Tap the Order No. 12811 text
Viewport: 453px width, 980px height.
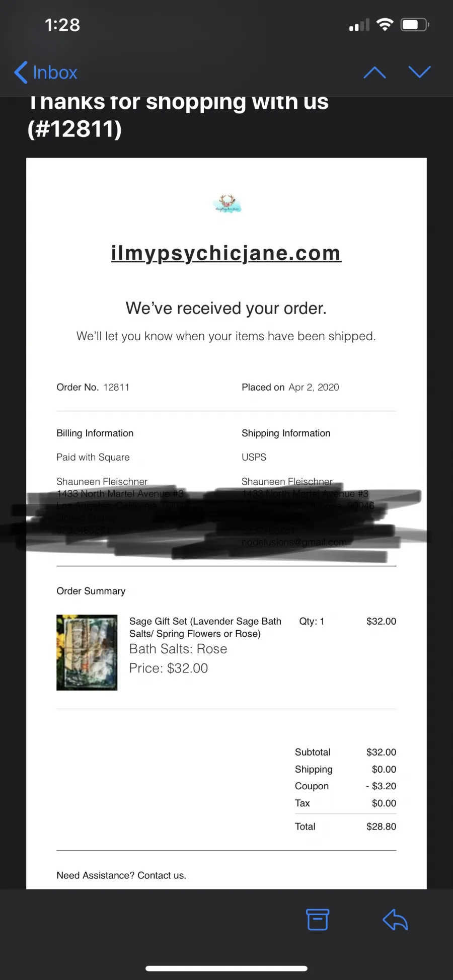pyautogui.click(x=93, y=387)
